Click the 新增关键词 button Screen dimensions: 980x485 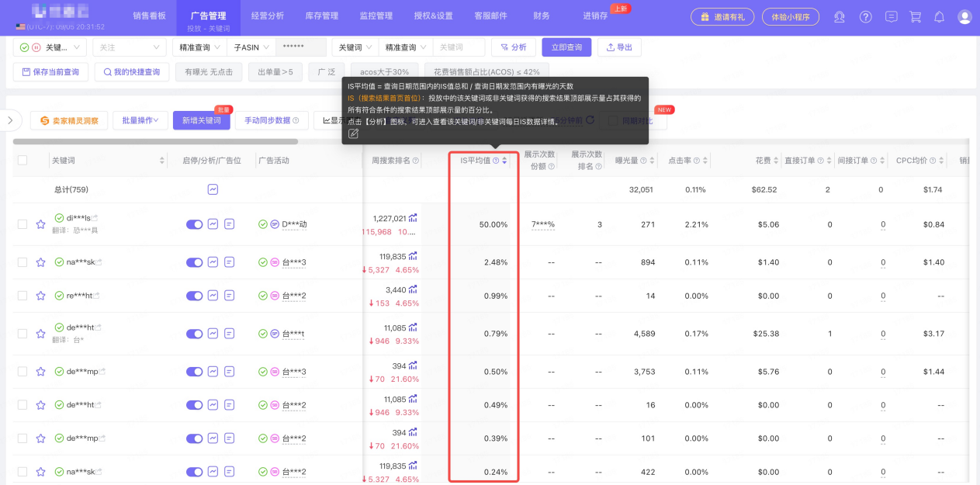click(202, 120)
